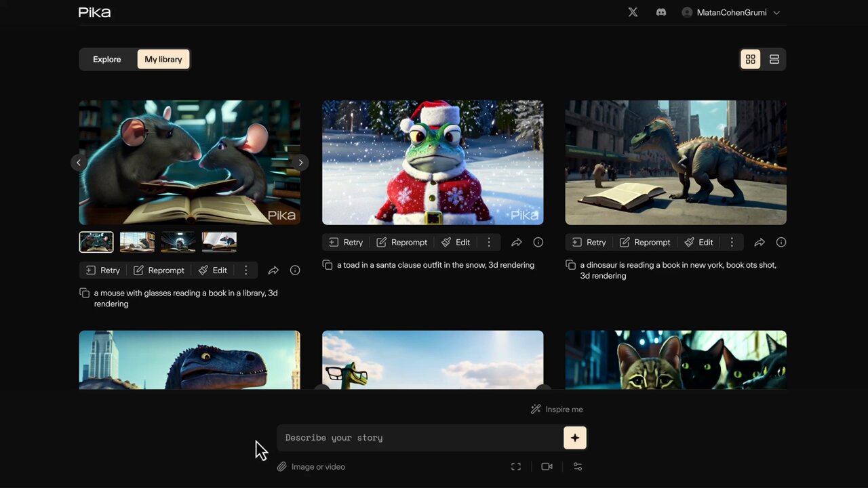Screen dimensions: 868x488
Task: Open the parameters sliders settings
Action: tap(578, 466)
